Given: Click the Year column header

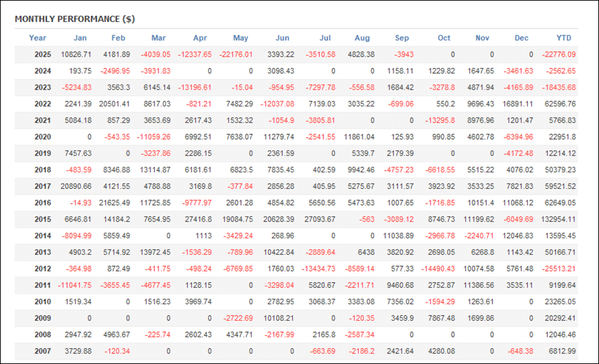Looking at the screenshot, I should tap(38, 38).
